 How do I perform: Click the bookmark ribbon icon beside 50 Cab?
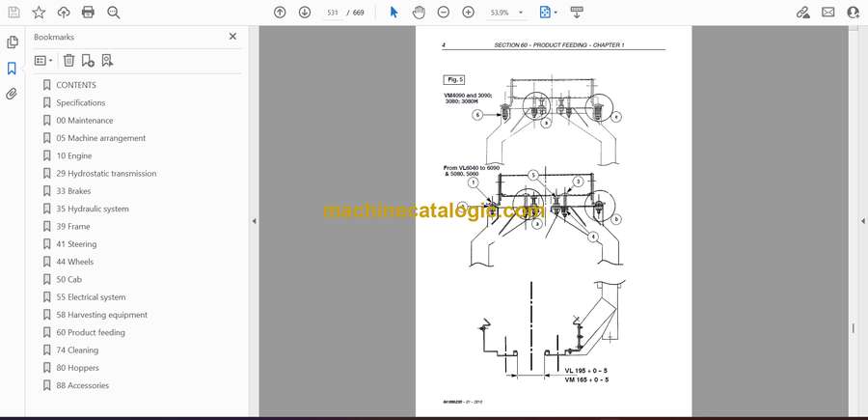47,279
